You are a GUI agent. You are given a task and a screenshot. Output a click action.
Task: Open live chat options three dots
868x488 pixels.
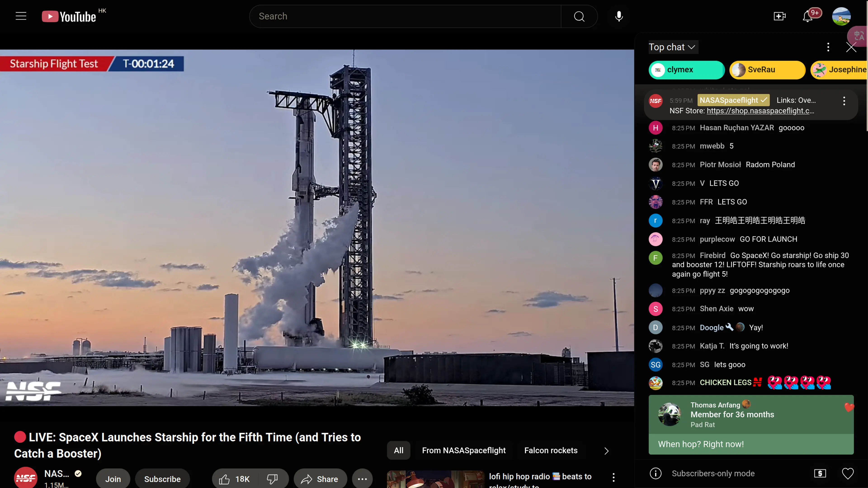pyautogui.click(x=828, y=47)
